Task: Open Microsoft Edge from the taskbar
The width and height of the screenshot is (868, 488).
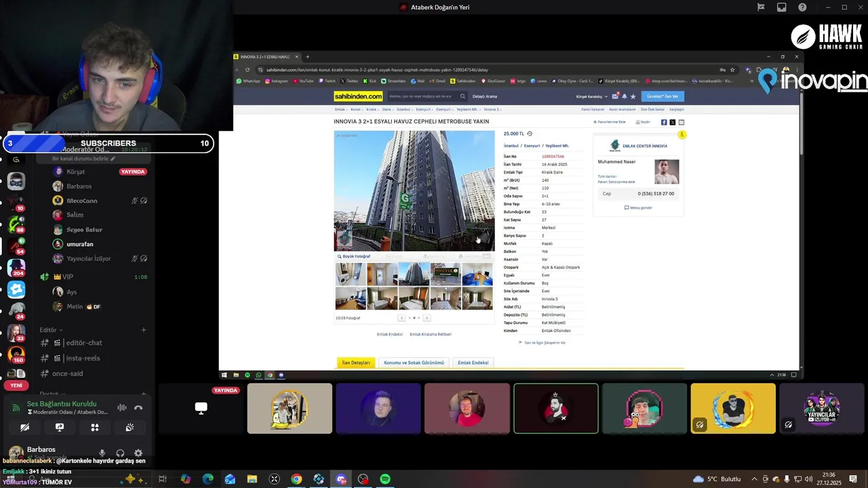Action: [x=208, y=479]
